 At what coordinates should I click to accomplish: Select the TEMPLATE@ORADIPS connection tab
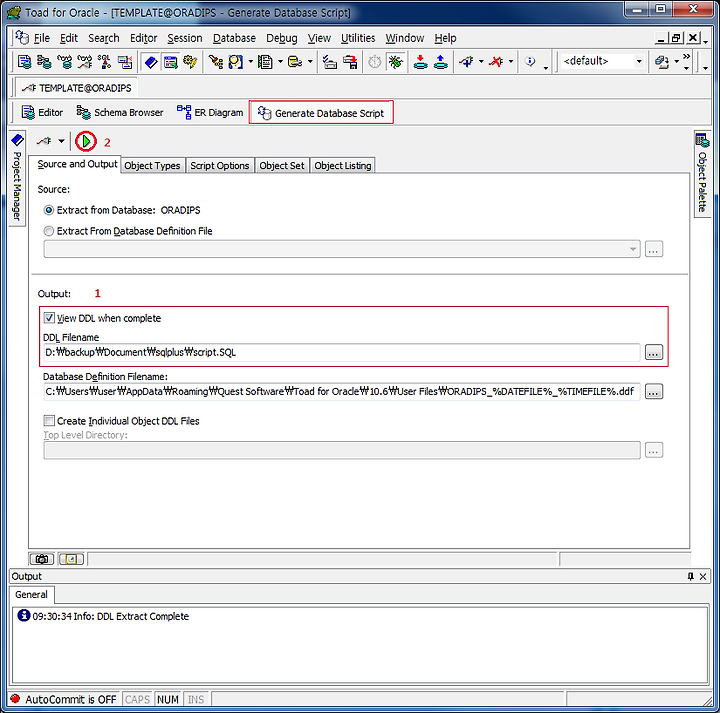point(76,88)
